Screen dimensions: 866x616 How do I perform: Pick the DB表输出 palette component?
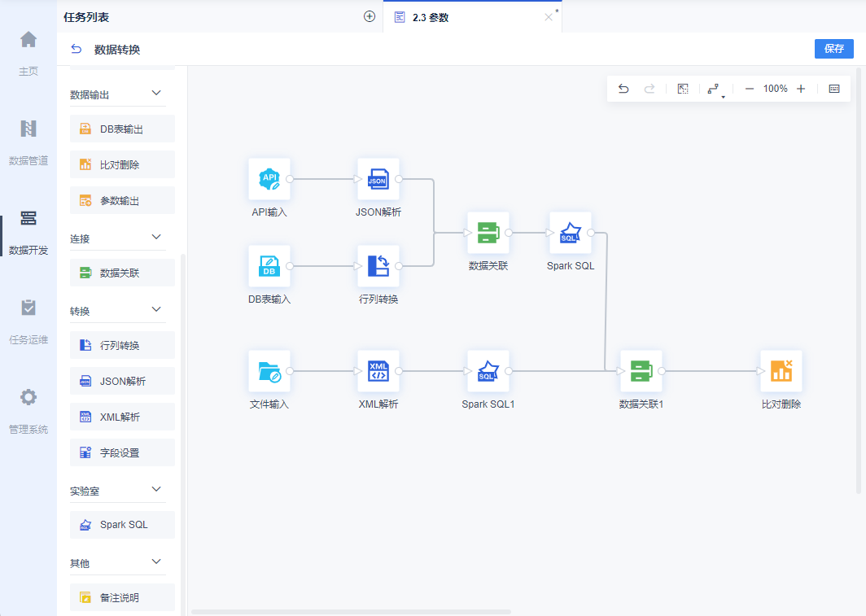(x=122, y=129)
